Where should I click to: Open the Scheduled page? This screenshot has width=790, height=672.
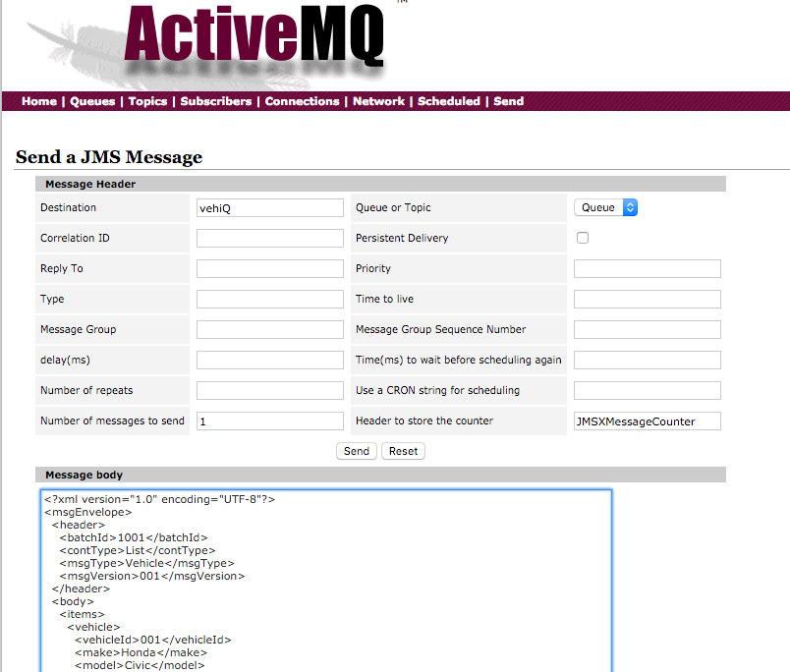coord(449,101)
